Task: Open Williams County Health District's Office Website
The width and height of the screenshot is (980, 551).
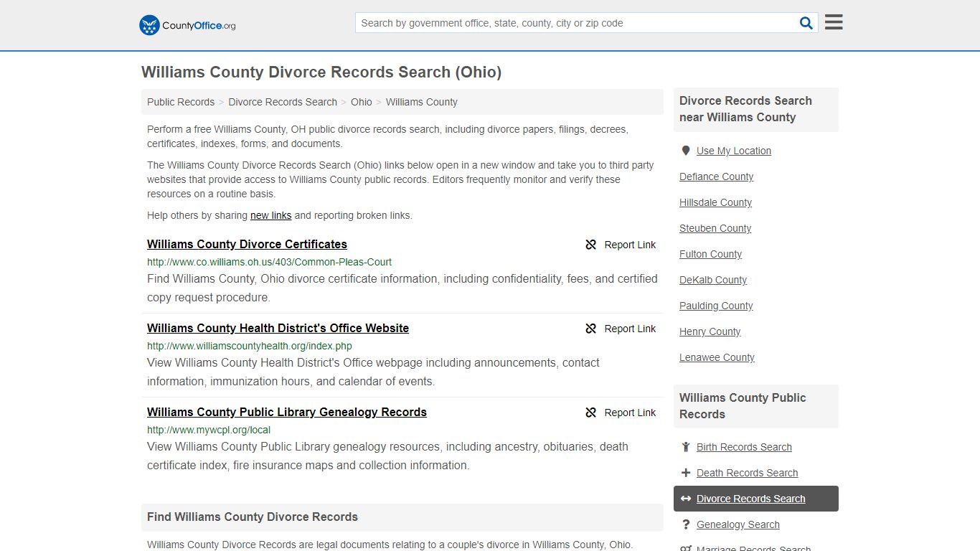Action: click(278, 328)
